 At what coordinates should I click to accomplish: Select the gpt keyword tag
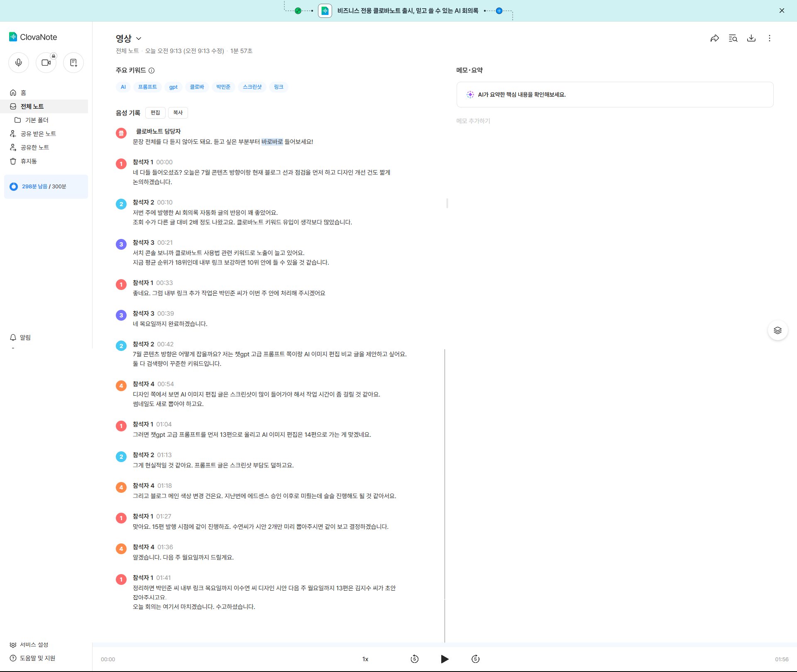tap(174, 87)
